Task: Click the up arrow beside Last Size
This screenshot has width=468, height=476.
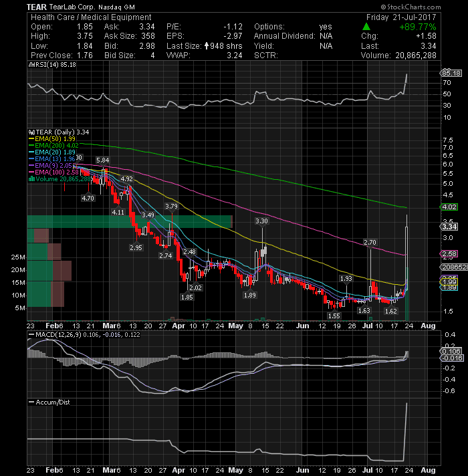Action: [x=207, y=46]
